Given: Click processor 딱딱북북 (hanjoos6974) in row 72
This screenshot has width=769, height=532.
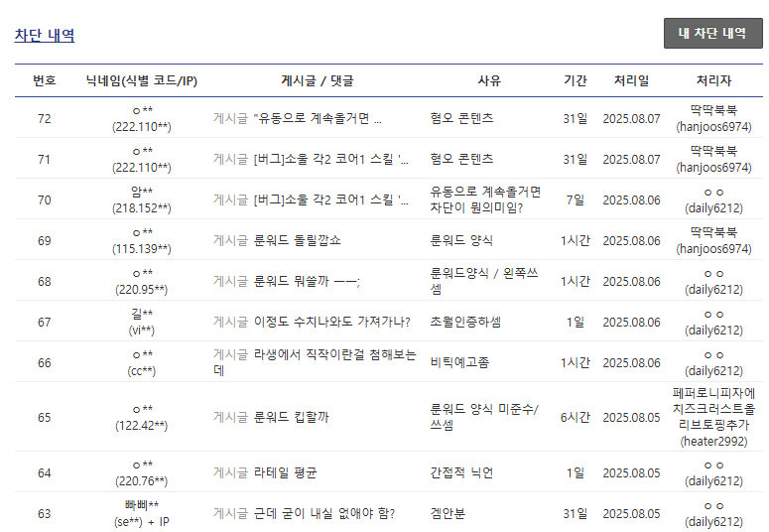Looking at the screenshot, I should 714,118.
